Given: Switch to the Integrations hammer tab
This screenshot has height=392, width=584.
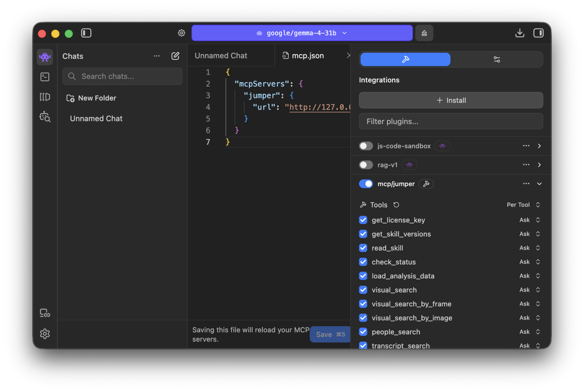Looking at the screenshot, I should tap(405, 59).
